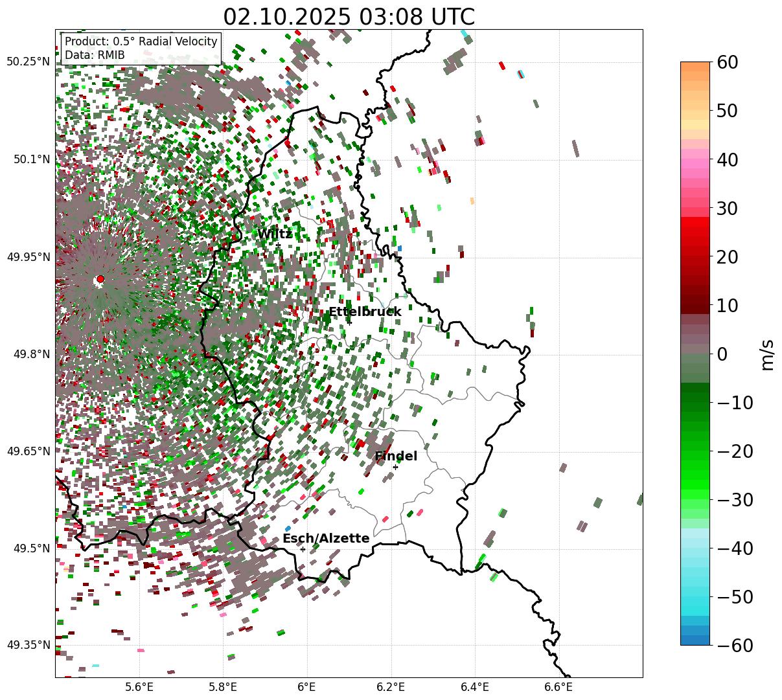
Task: Click the 20 colorbar tick label
Action: coord(728,256)
